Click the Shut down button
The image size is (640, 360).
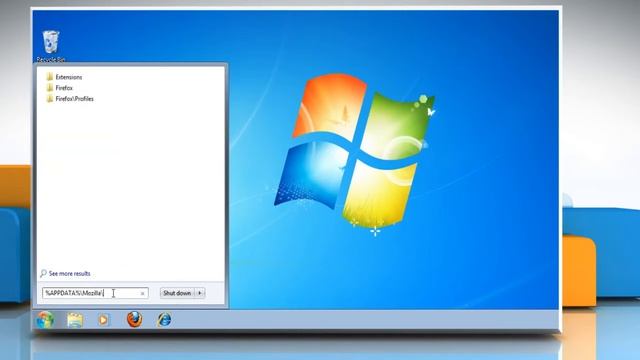coord(177,293)
